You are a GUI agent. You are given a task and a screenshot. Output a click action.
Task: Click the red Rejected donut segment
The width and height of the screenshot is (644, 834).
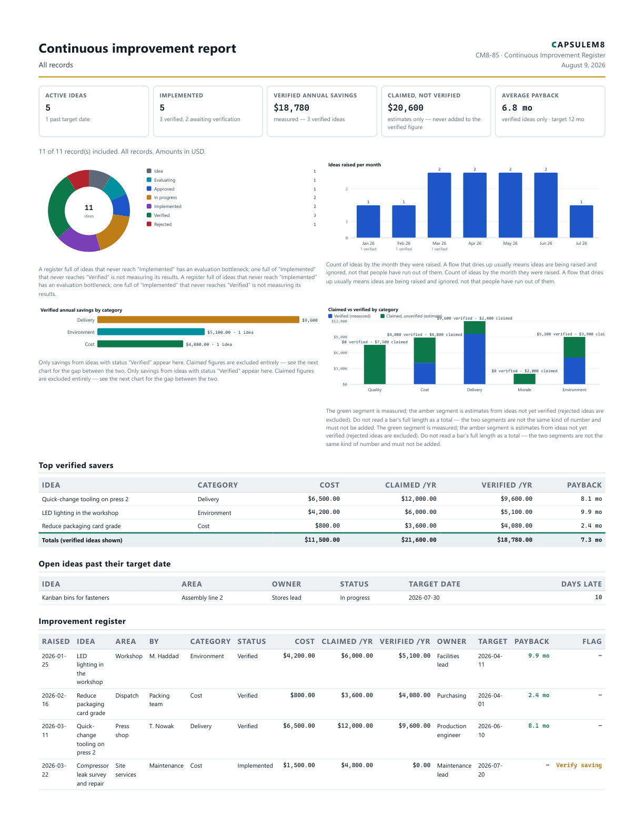pyautogui.click(x=79, y=178)
